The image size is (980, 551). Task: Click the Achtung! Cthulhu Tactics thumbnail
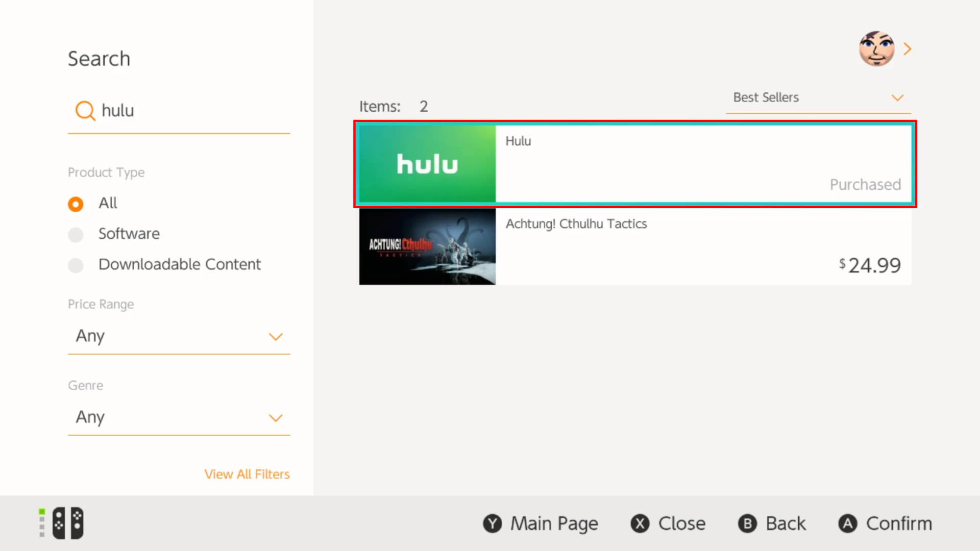coord(427,245)
